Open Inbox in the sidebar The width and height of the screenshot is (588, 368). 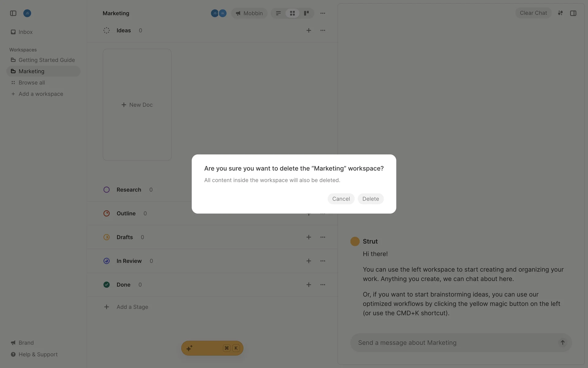click(25, 32)
